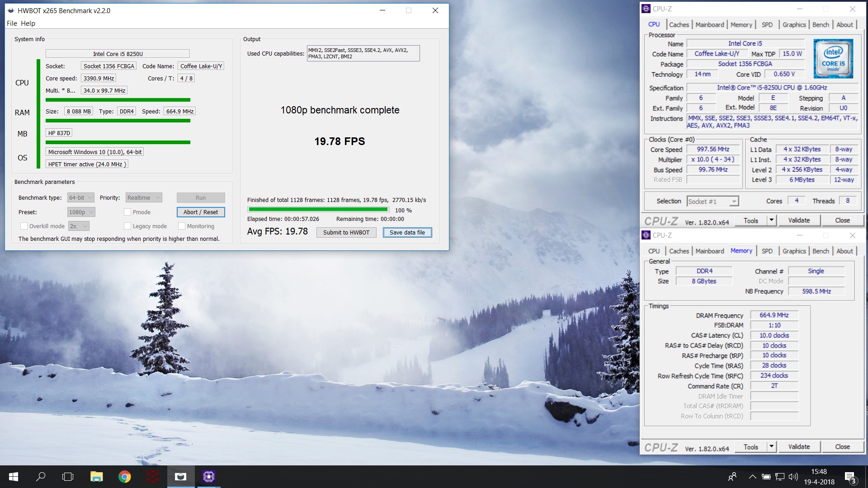Enable the Pmode checkbox

[127, 212]
